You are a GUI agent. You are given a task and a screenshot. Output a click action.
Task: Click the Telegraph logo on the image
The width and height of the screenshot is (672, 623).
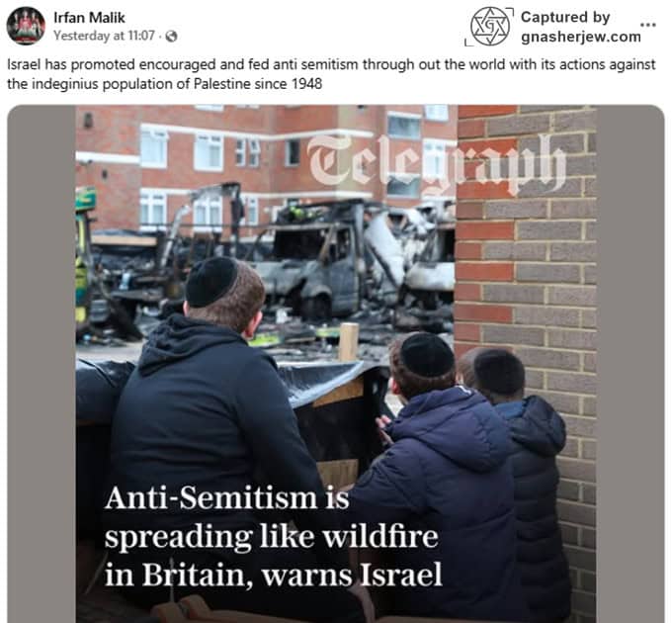coord(436,163)
